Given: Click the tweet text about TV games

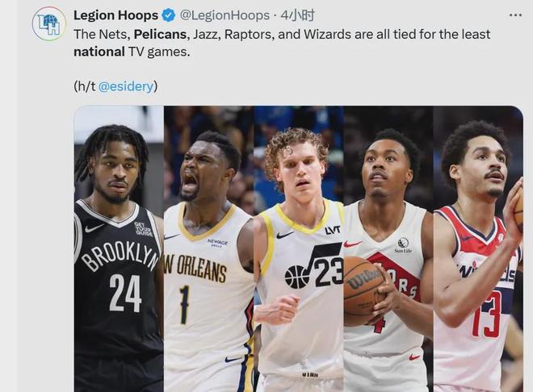Looking at the screenshot, I should click(x=282, y=43).
